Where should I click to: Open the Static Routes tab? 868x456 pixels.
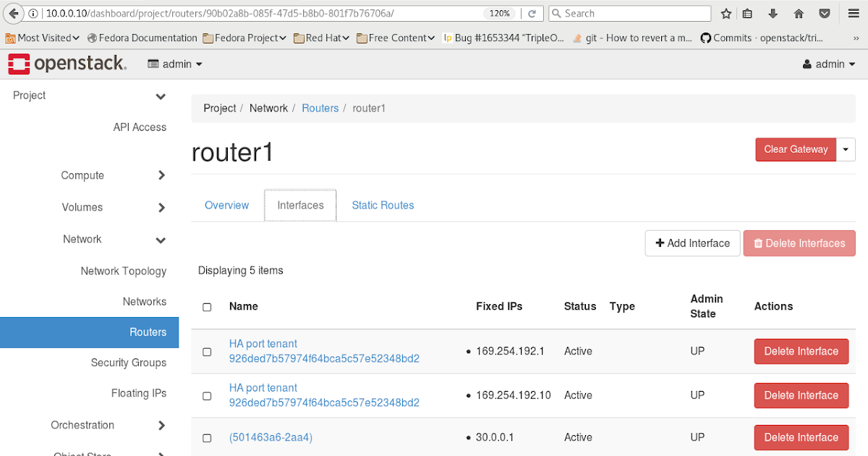point(383,205)
